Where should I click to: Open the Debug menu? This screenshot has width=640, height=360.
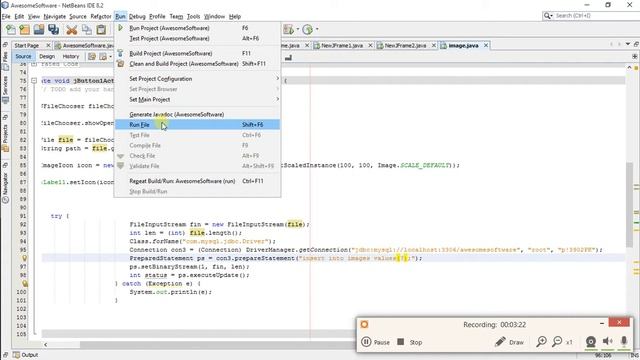pyautogui.click(x=137, y=16)
